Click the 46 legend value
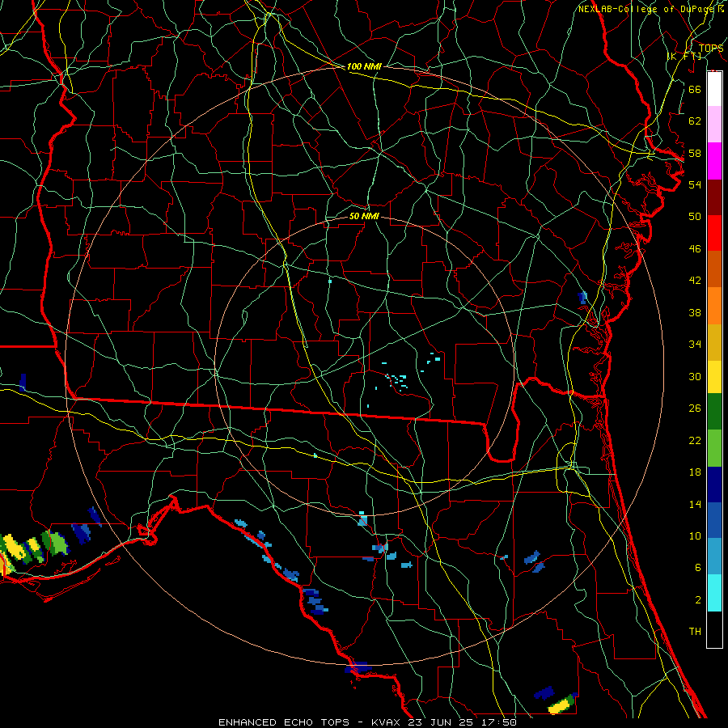Screen dimensions: 728x728 [x=695, y=249]
